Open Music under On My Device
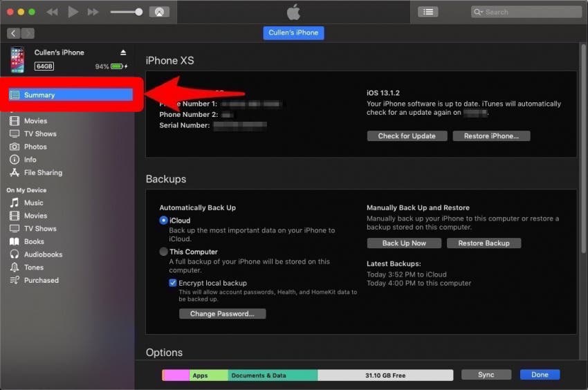 tap(34, 203)
